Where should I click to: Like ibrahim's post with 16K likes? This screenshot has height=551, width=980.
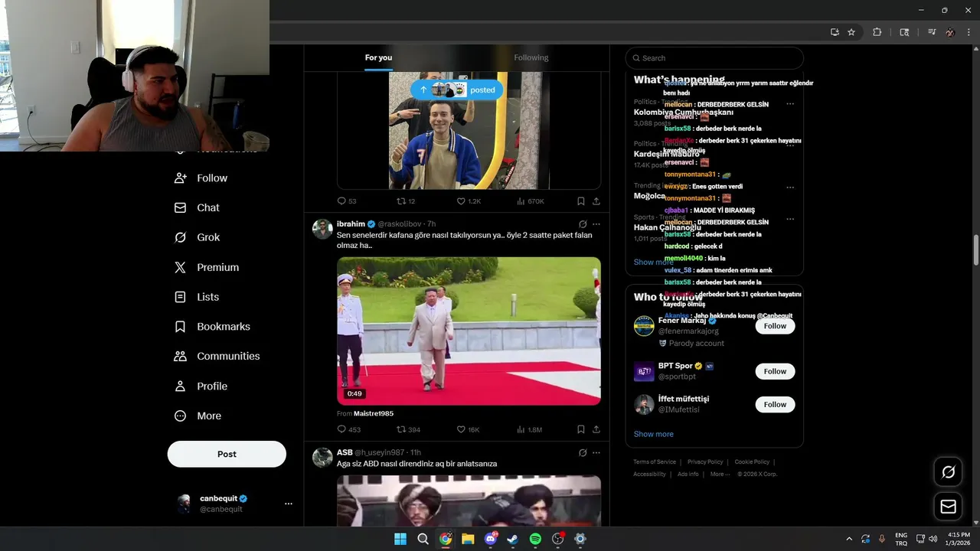[468, 430]
